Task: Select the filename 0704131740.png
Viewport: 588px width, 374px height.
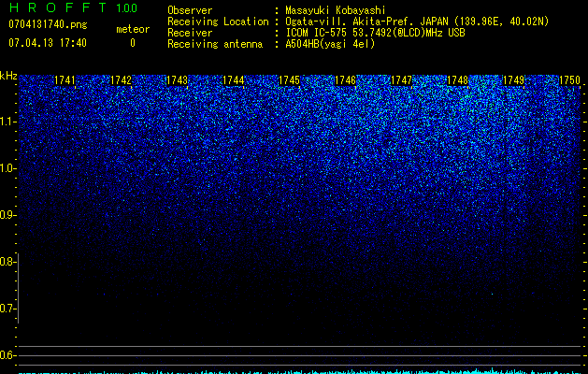Action: pos(48,24)
